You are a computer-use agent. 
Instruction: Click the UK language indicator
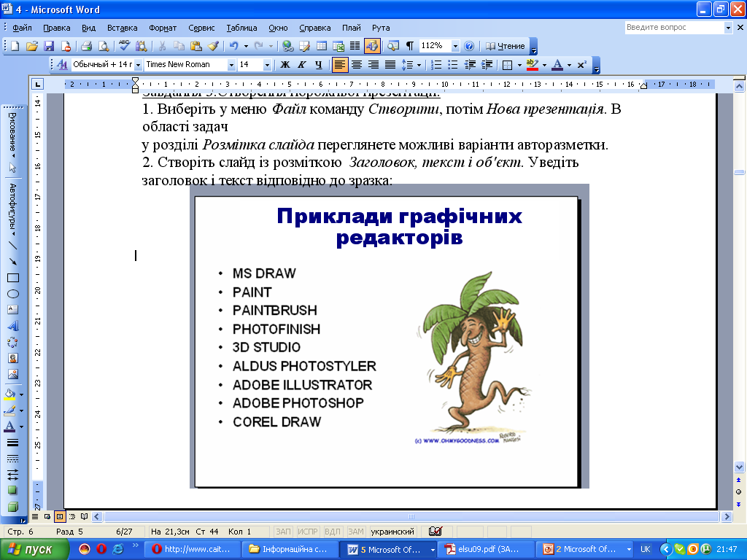click(x=646, y=550)
